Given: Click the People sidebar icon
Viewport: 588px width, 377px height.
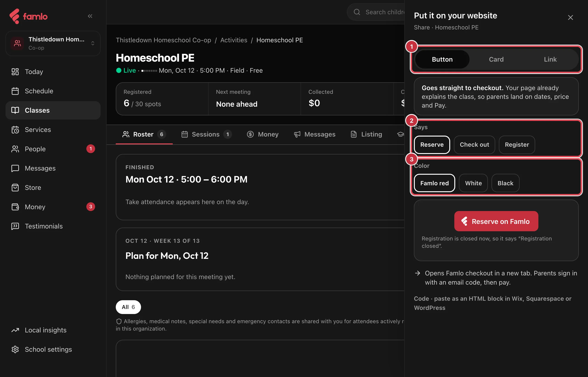Looking at the screenshot, I should 15,149.
